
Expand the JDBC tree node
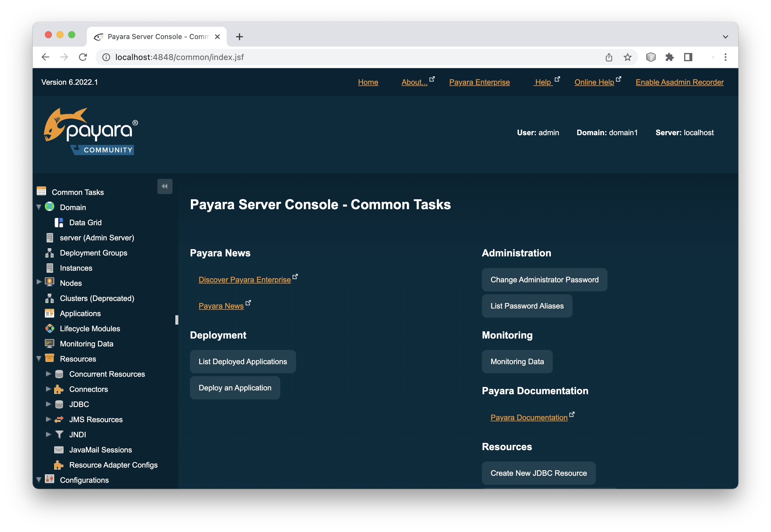coord(48,404)
